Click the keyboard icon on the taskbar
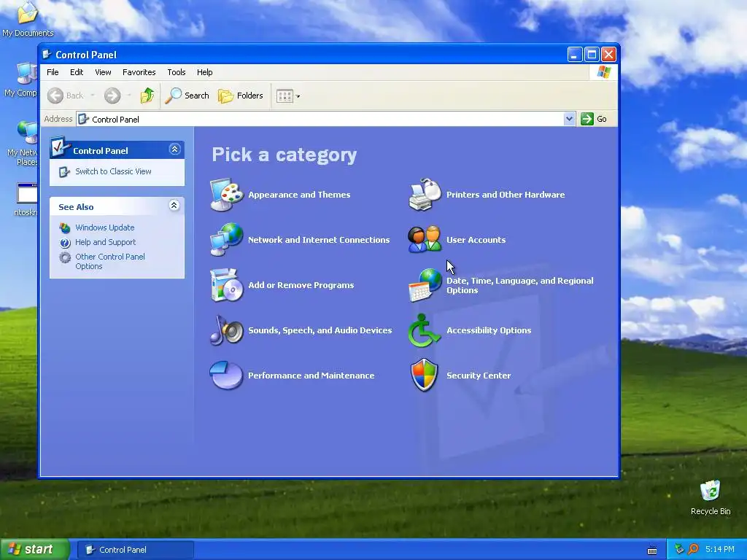Screen dimensions: 747x560 point(652,551)
